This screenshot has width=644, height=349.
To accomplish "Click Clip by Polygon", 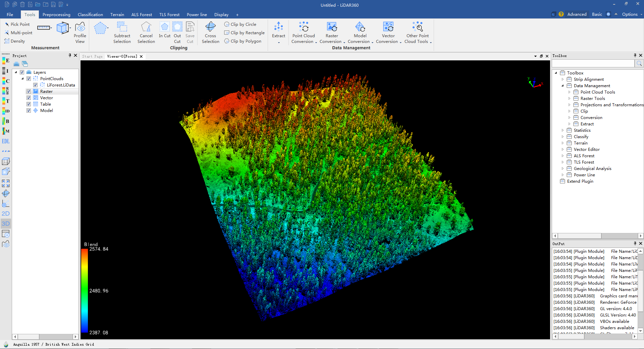I will (243, 41).
